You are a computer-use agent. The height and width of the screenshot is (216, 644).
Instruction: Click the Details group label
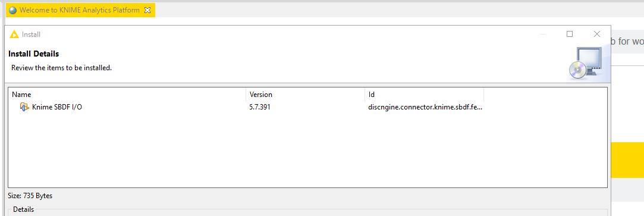tap(23, 209)
